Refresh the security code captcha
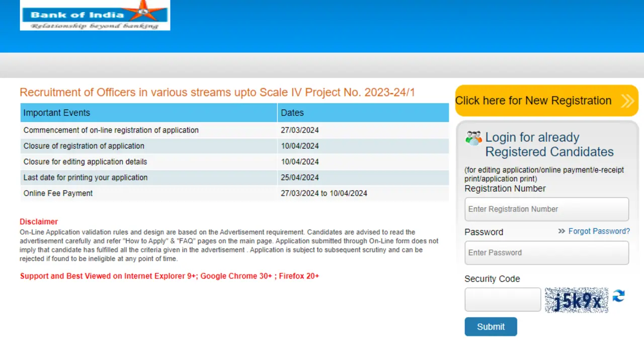 point(618,296)
